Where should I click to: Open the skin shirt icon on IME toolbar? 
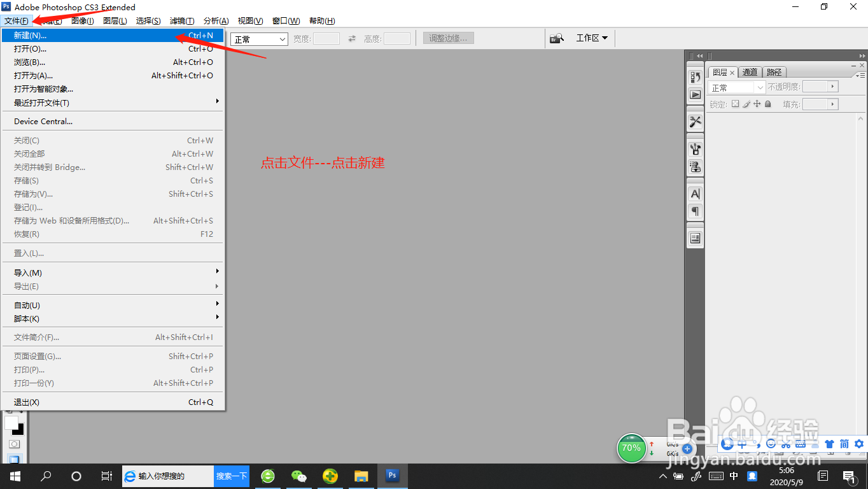pos(829,444)
